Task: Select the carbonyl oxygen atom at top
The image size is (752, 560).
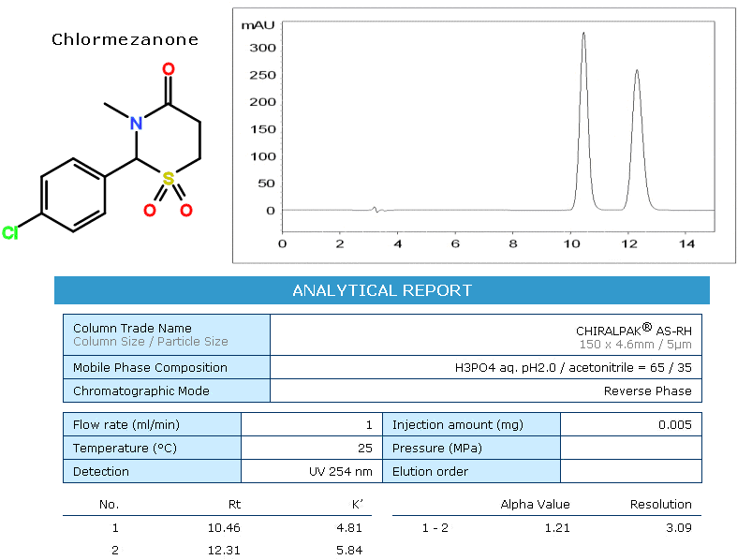Action: click(168, 69)
